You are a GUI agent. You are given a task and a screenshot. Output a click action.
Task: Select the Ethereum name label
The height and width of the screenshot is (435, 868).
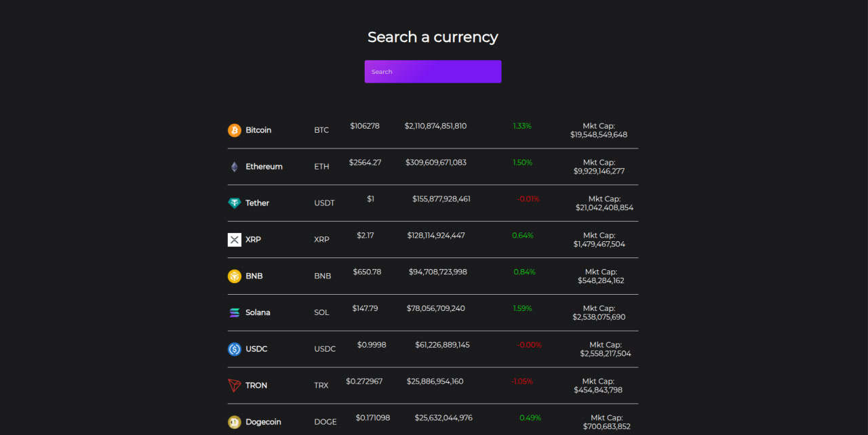click(x=264, y=167)
